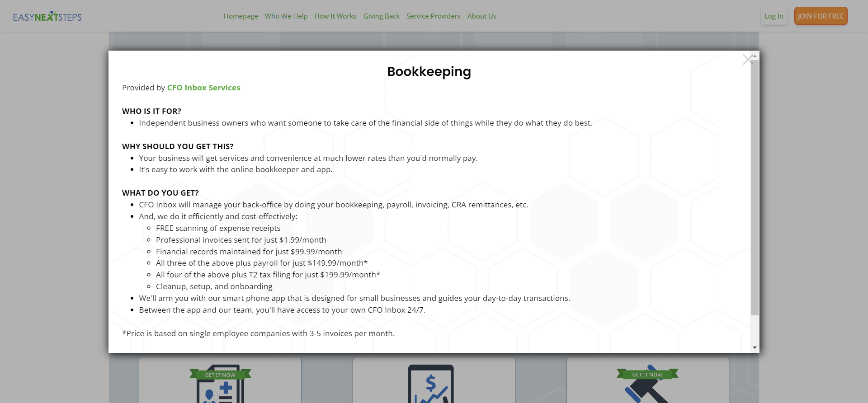Open the CFO Inbox Services link
The height and width of the screenshot is (403, 868).
point(204,88)
